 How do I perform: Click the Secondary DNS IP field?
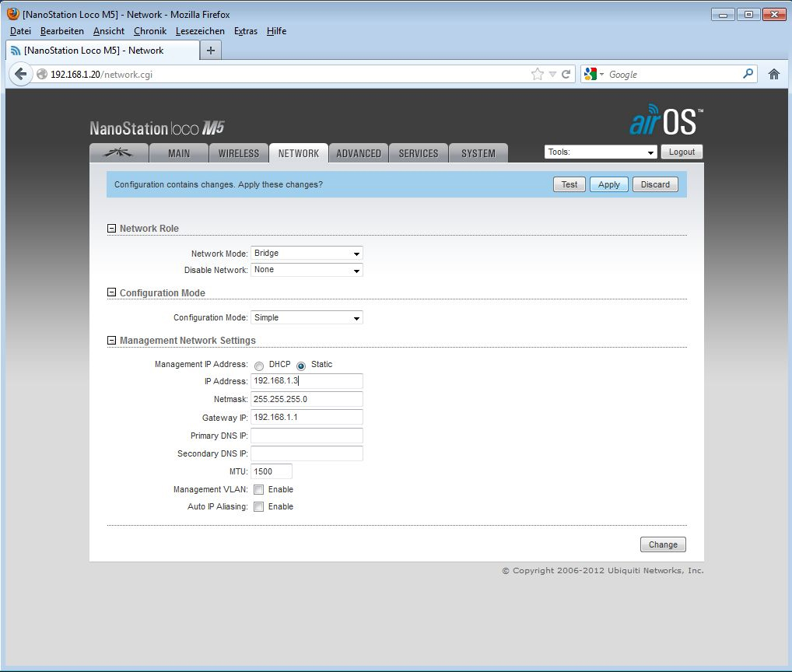coord(307,453)
